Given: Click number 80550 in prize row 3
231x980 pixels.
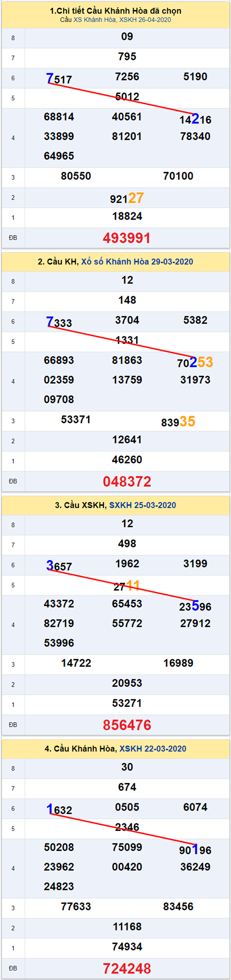Looking at the screenshot, I should click(x=76, y=176).
